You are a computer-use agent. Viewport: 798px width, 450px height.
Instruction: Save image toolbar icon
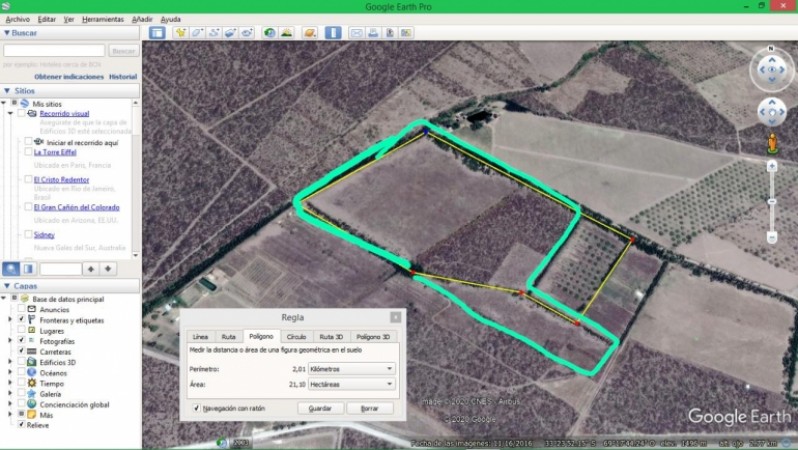coord(390,33)
